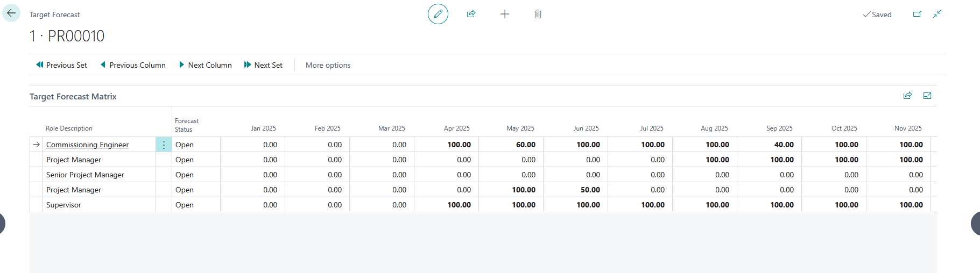Viewport: 980px width, 273px height.
Task: Go to Previous Set
Action: pyautogui.click(x=61, y=65)
